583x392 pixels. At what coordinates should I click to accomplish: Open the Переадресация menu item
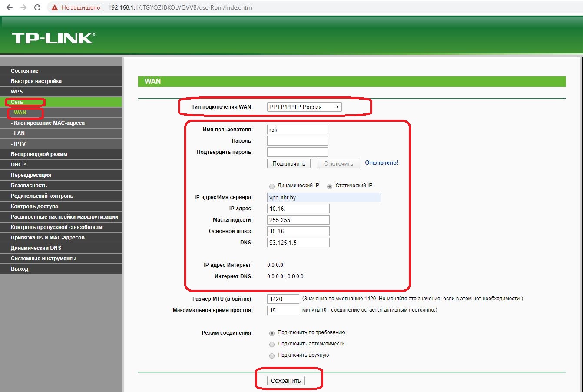click(x=61, y=175)
